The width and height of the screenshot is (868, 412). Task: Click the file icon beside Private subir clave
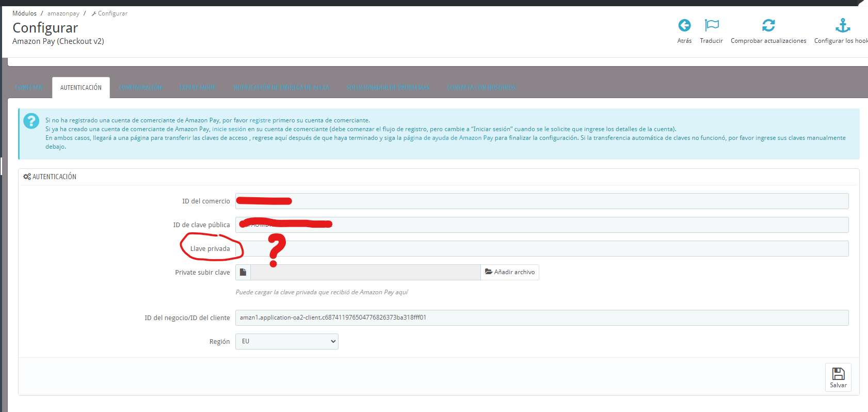(x=243, y=272)
